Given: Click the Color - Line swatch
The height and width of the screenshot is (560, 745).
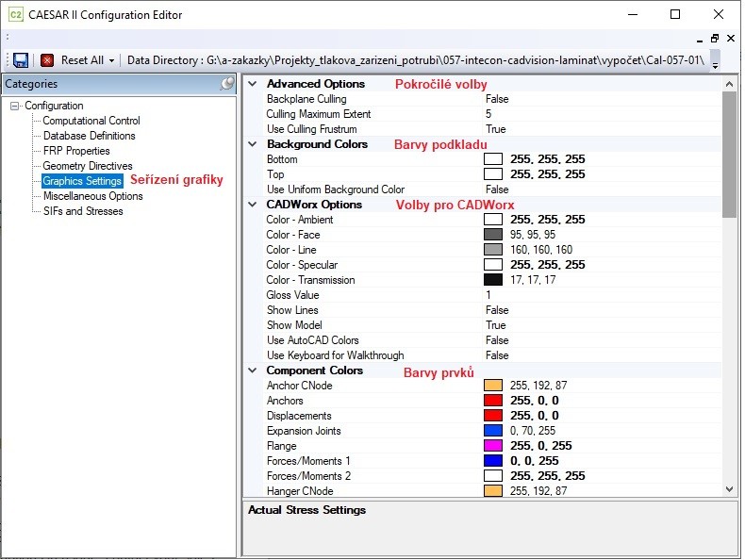Looking at the screenshot, I should [493, 250].
